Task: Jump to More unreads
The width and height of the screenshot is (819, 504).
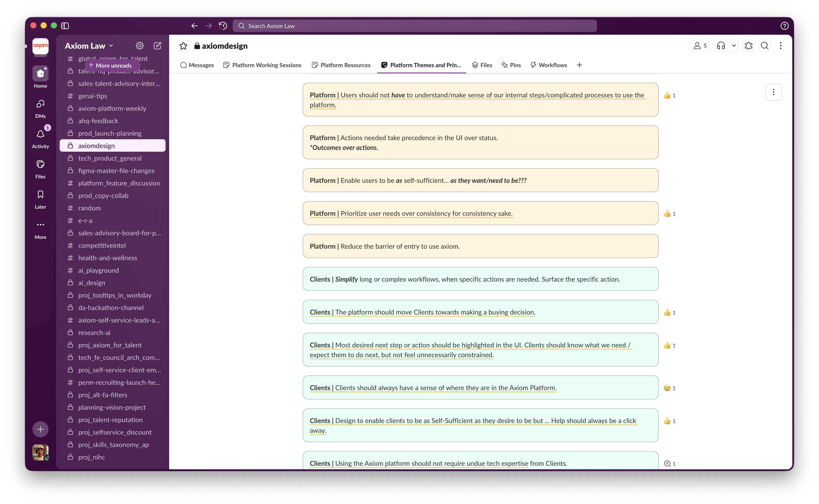Action: point(111,65)
